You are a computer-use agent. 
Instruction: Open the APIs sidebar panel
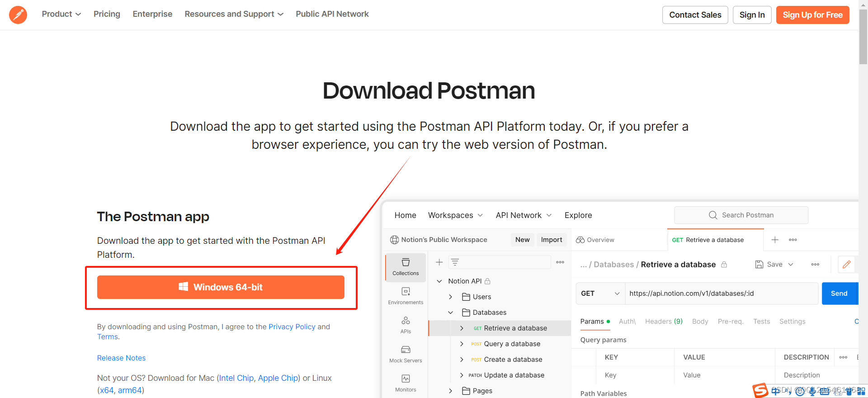[406, 325]
